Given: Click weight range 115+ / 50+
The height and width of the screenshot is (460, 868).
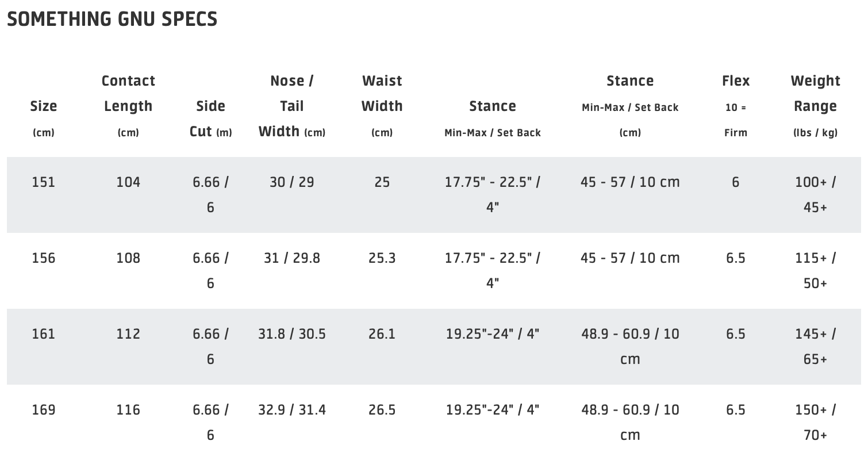Looking at the screenshot, I should (815, 270).
